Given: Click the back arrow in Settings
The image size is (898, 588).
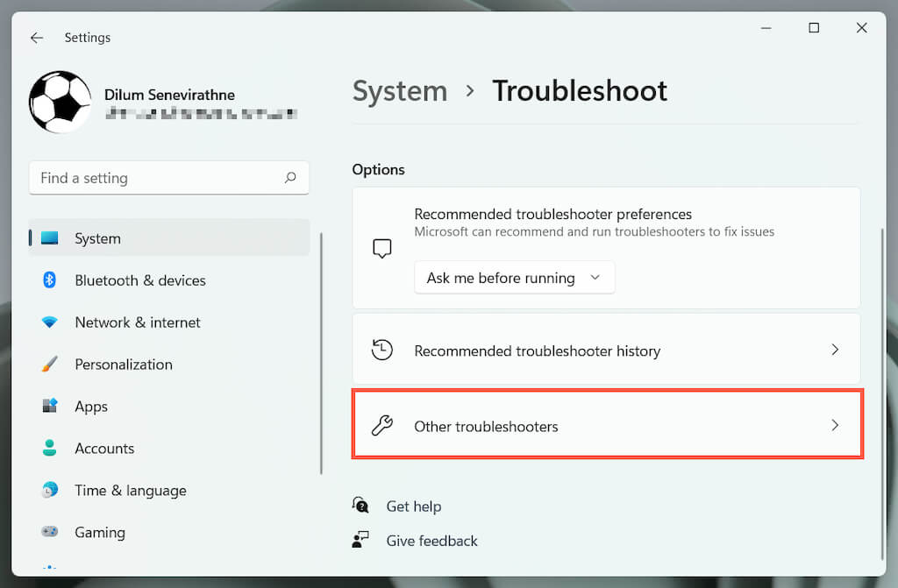Looking at the screenshot, I should point(36,38).
